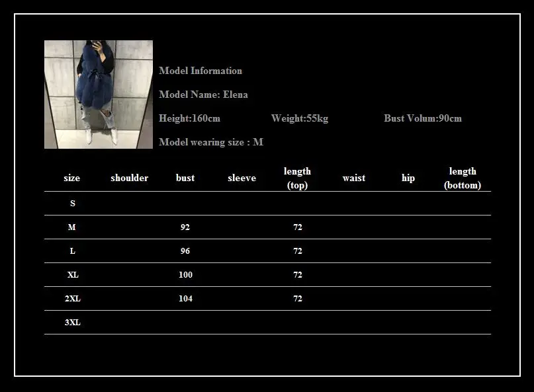Image resolution: width=534 pixels, height=392 pixels.
Task: Click length value '72' in M row
Action: click(298, 227)
